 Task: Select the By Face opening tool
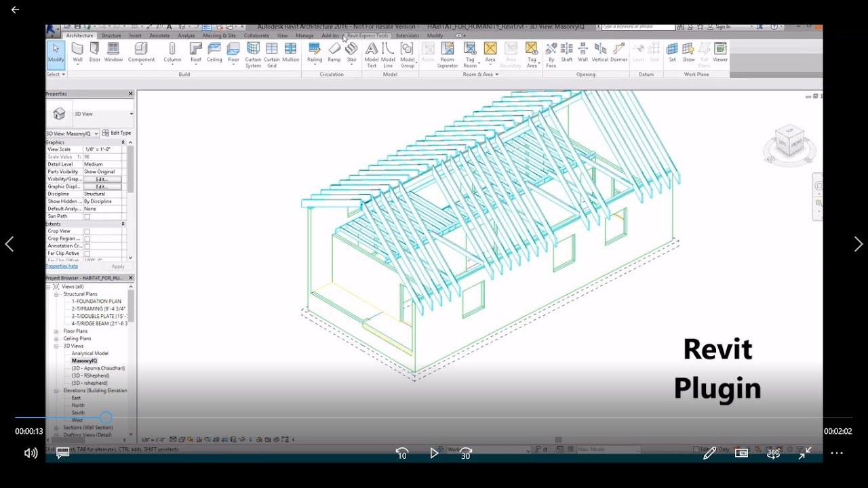click(551, 55)
